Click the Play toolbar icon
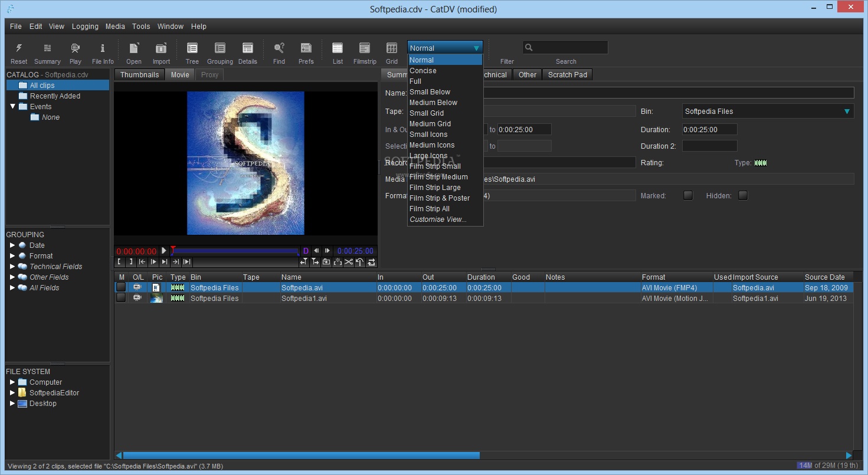The width and height of the screenshot is (868, 475). pos(76,48)
